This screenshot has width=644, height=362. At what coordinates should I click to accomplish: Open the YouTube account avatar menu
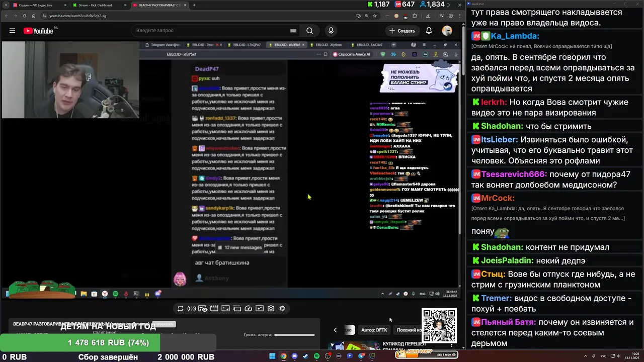[447, 31]
